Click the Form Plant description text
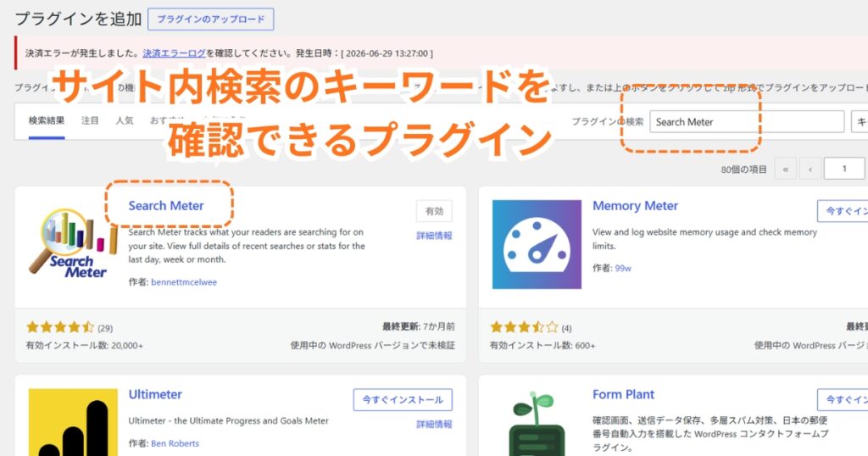The width and height of the screenshot is (868, 456). [x=710, y=434]
